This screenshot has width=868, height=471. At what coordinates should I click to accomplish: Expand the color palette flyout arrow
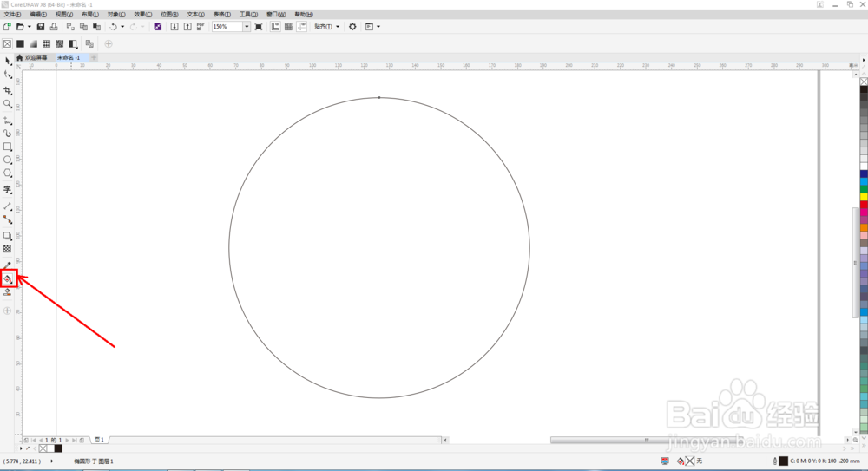pyautogui.click(x=864, y=60)
